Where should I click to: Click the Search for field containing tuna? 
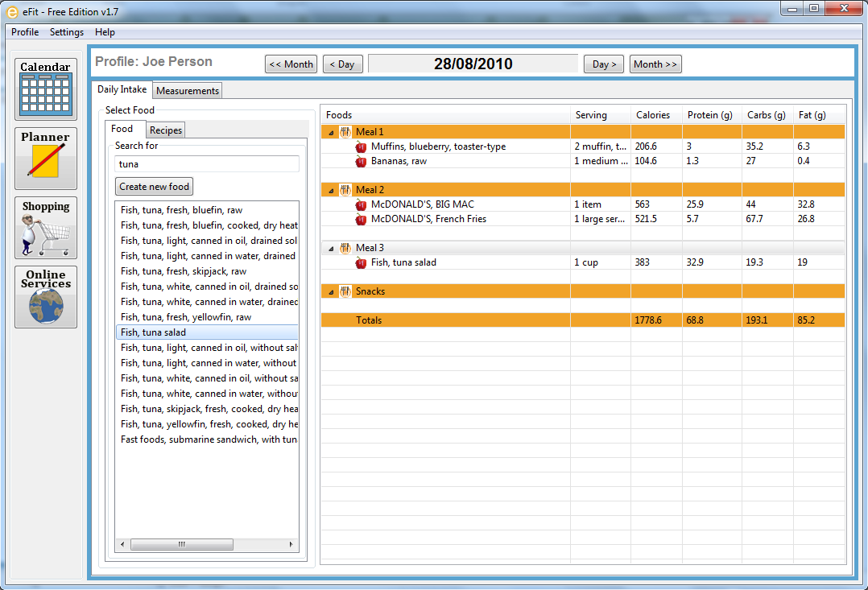207,164
